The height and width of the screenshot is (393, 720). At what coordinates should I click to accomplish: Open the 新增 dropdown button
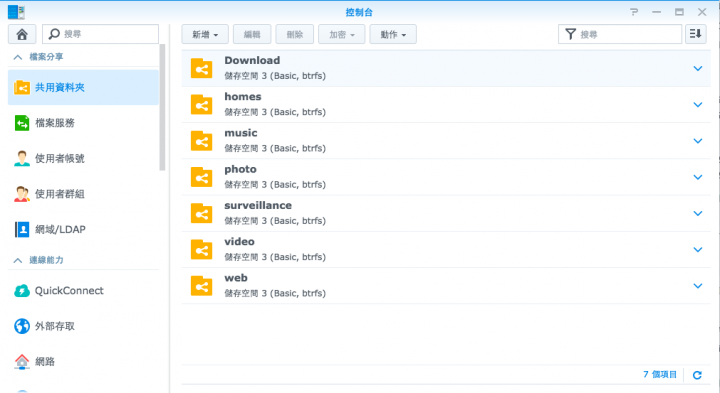(x=205, y=34)
